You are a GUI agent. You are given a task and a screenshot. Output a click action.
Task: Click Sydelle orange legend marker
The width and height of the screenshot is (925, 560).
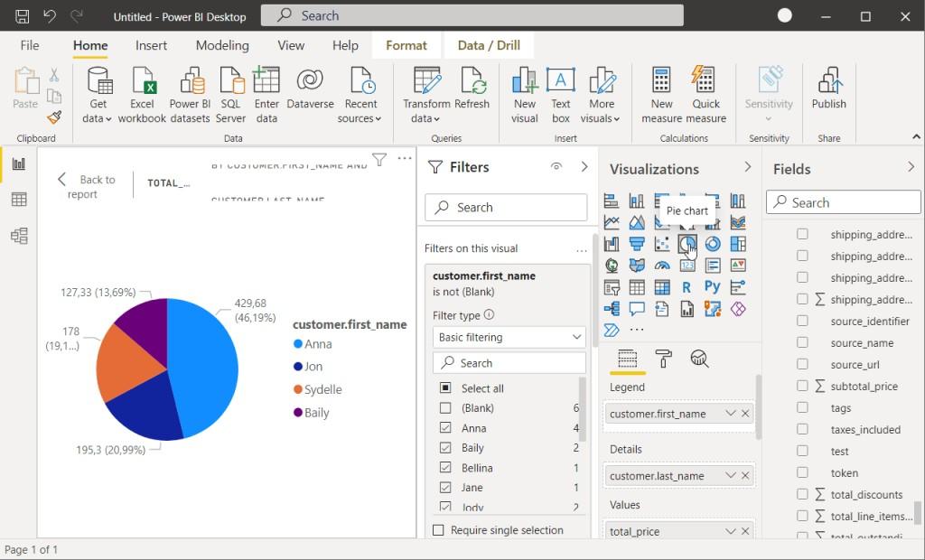coord(298,389)
